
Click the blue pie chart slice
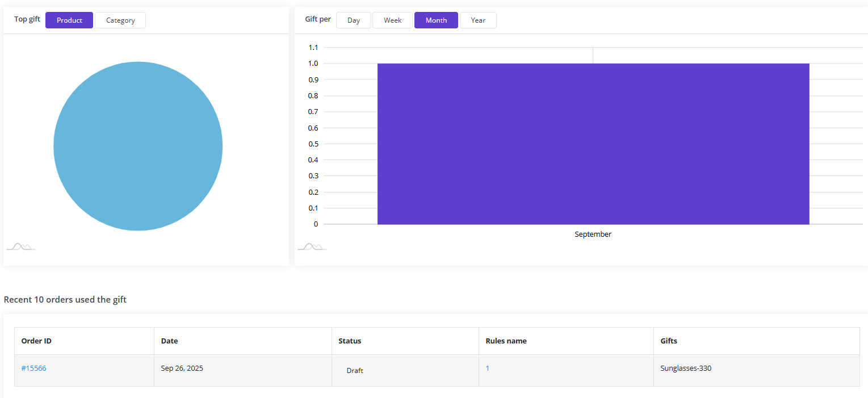138,146
